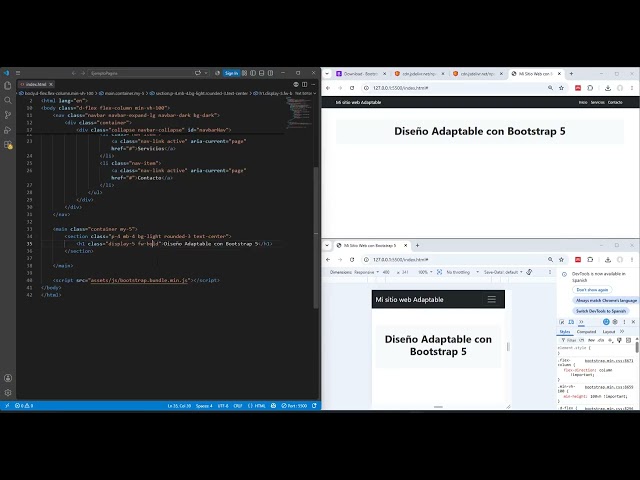Click the inspect element icon in DevTools
The image size is (640, 480).
(562, 322)
